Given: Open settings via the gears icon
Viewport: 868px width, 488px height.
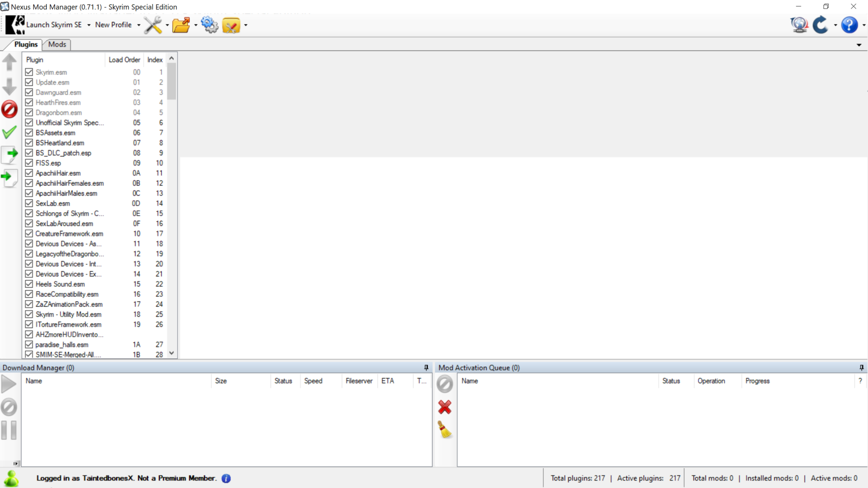Looking at the screenshot, I should (x=209, y=25).
